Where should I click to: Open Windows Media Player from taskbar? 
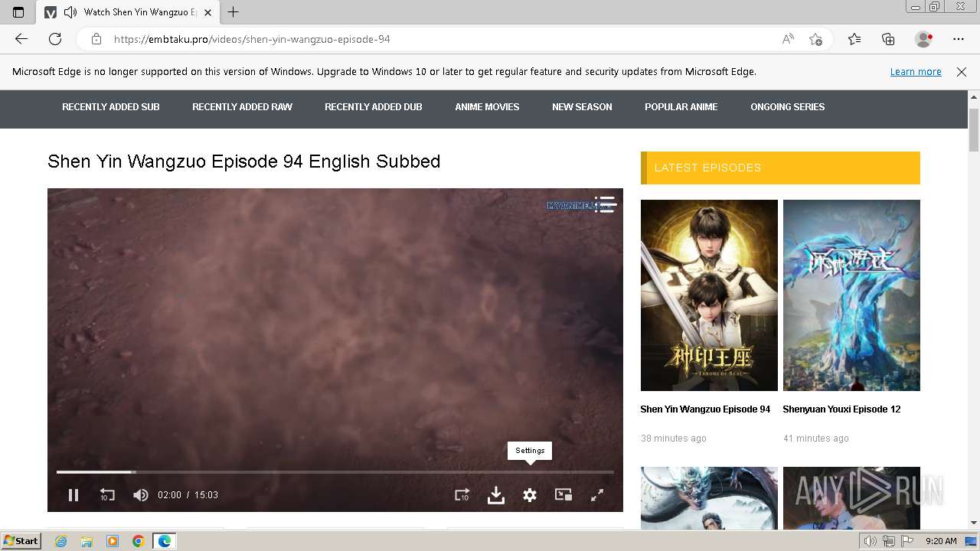click(113, 541)
